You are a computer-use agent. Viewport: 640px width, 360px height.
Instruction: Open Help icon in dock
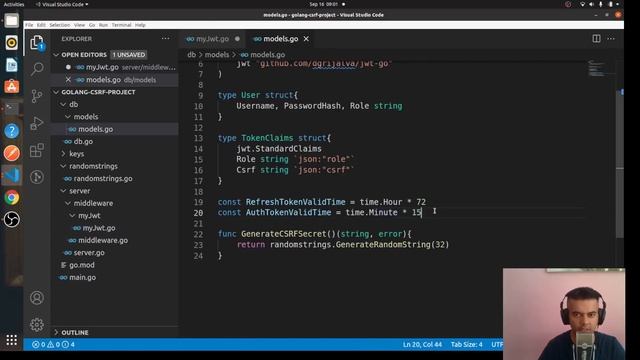coord(11,131)
